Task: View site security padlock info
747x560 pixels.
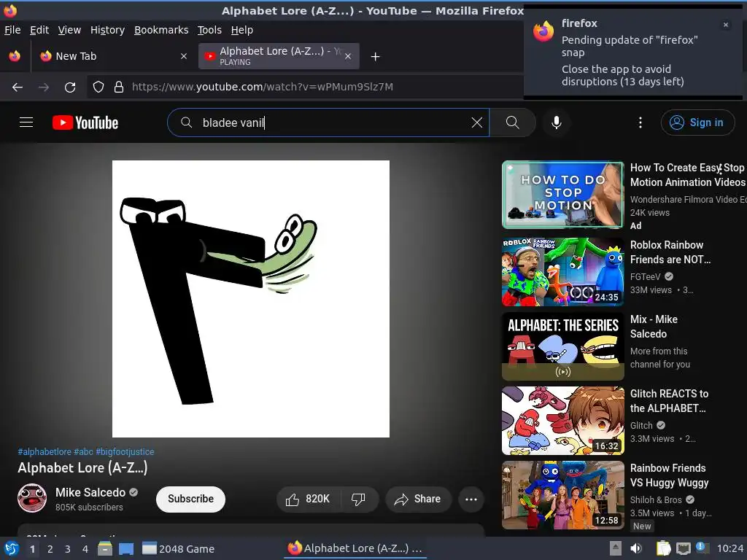Action: click(119, 87)
